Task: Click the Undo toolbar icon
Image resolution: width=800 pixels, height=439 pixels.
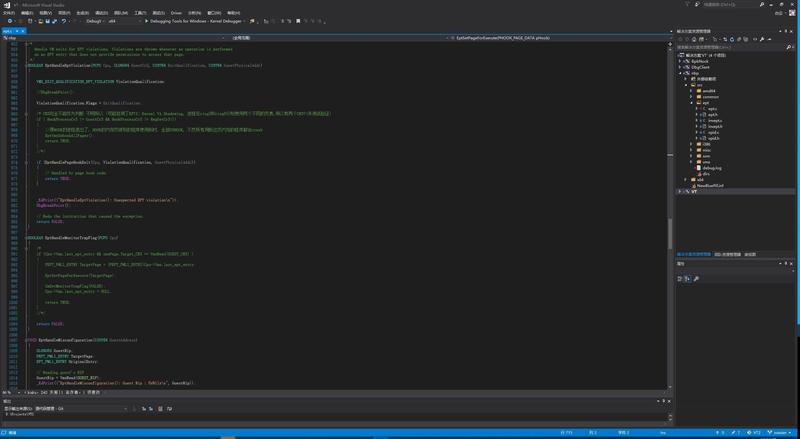Action: (x=64, y=21)
